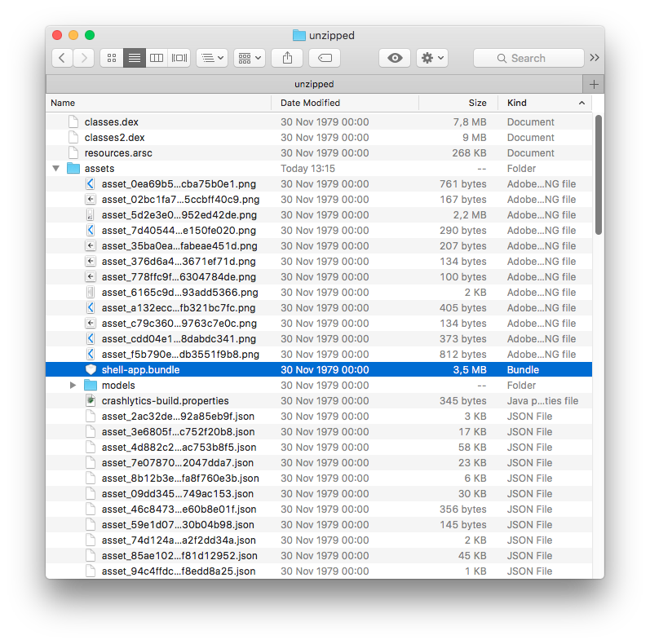
Task: Select asset_3e6805f...c752f20b8.json file
Action: [319, 432]
